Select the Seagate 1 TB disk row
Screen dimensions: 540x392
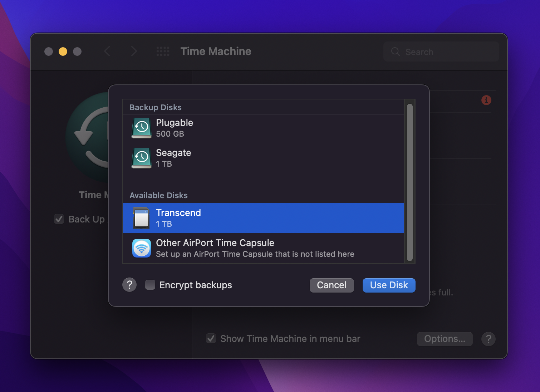250,158
